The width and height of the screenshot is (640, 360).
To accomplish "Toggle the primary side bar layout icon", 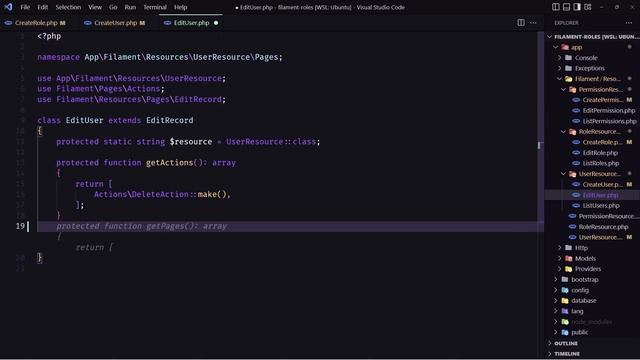I will [x=556, y=7].
